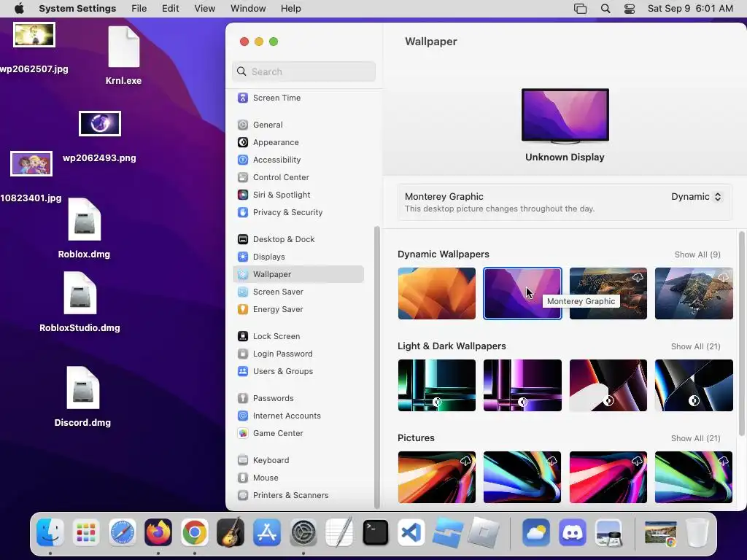Open Spotlight search in menu bar

[605, 9]
